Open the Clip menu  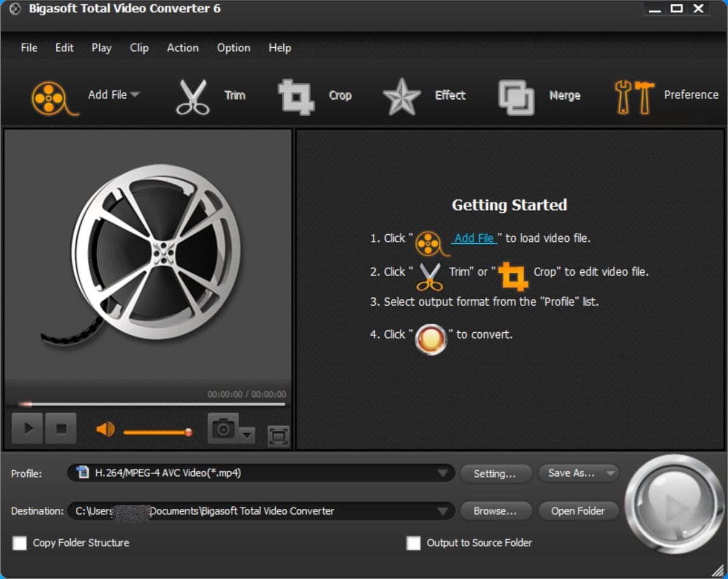coord(139,48)
